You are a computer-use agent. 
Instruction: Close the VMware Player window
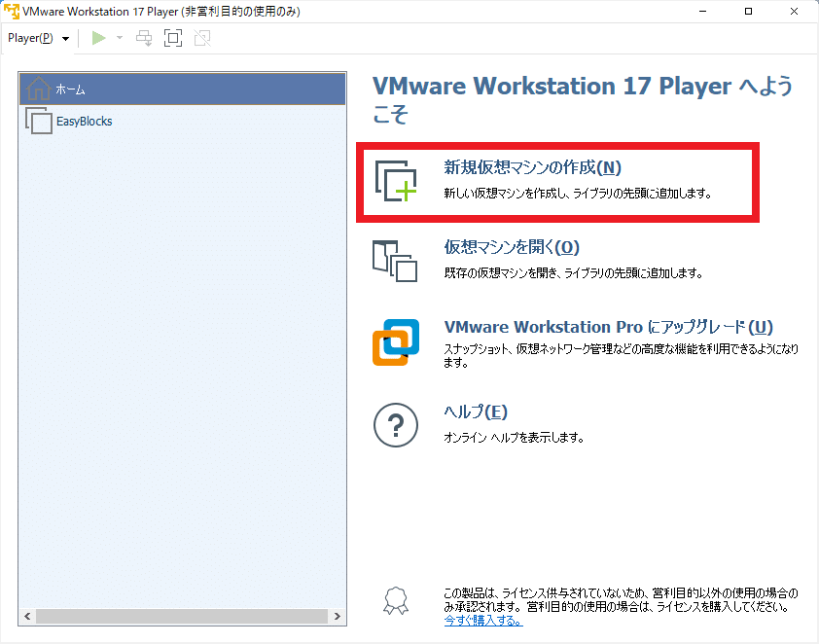click(794, 11)
